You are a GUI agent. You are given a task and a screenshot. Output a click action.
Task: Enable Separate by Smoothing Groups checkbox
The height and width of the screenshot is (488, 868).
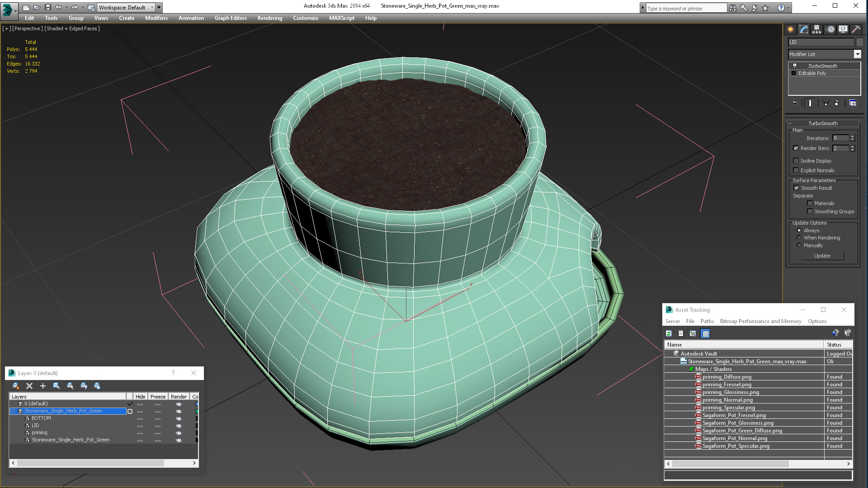810,211
